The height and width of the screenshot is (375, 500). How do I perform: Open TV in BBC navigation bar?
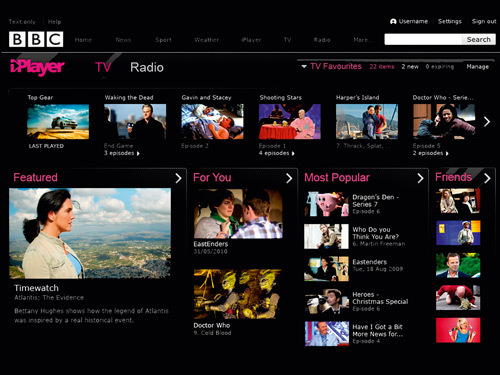[x=287, y=40]
